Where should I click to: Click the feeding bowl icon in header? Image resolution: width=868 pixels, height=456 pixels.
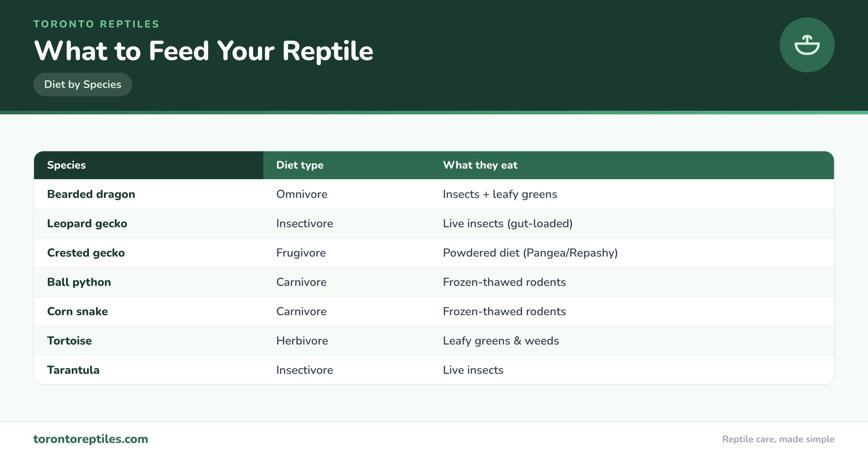(x=807, y=45)
